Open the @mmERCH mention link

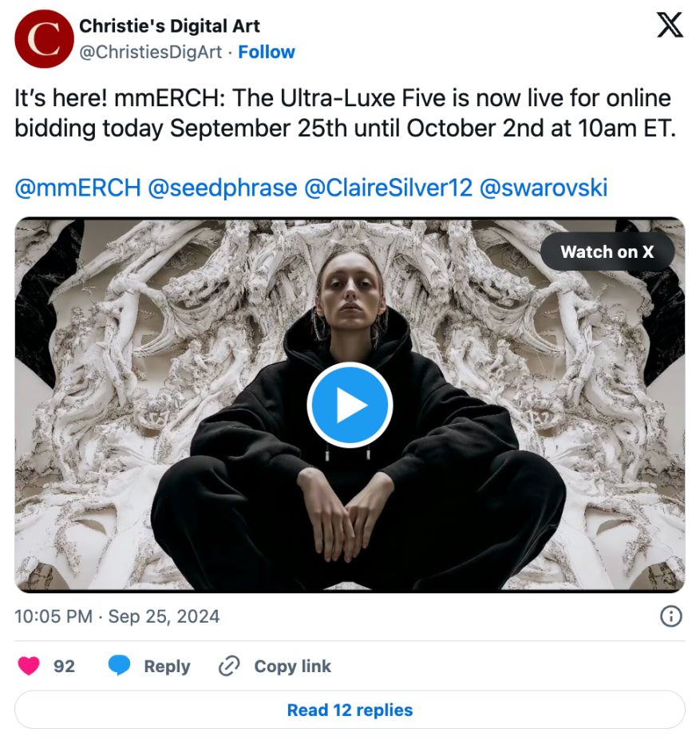click(x=77, y=188)
